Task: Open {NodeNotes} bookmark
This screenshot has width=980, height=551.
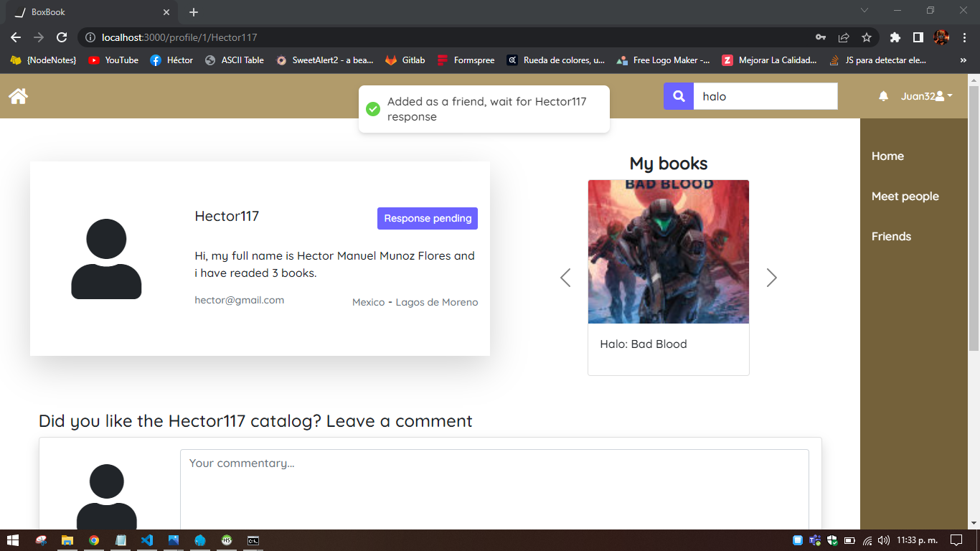Action: tap(43, 60)
